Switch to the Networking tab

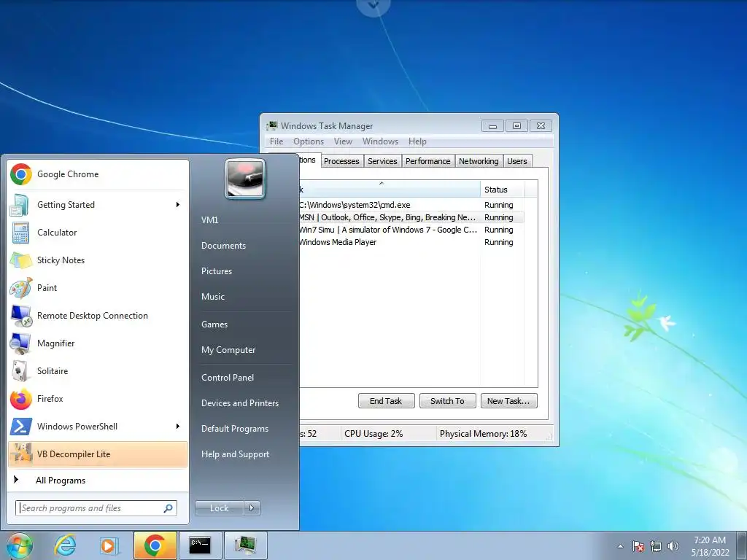tap(479, 161)
